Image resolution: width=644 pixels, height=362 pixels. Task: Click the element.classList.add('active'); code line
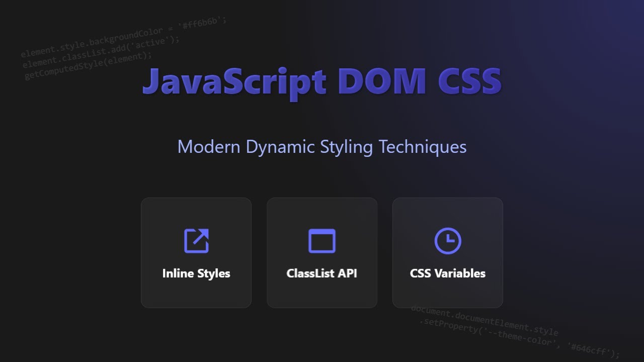[x=101, y=52]
